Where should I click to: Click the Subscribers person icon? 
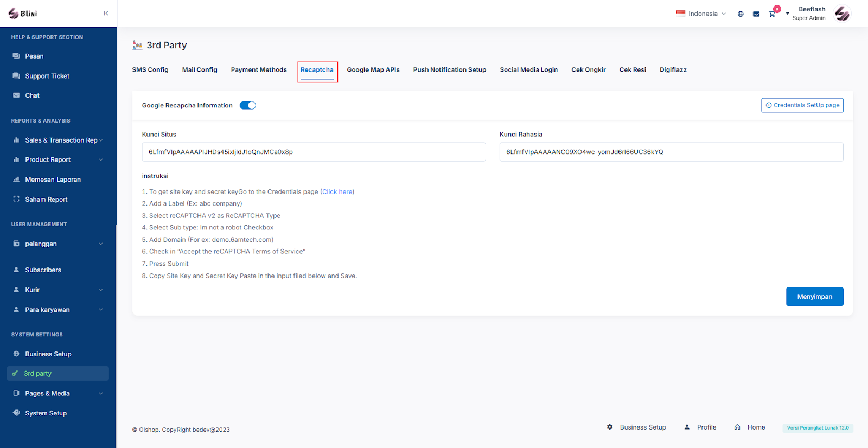(x=16, y=270)
